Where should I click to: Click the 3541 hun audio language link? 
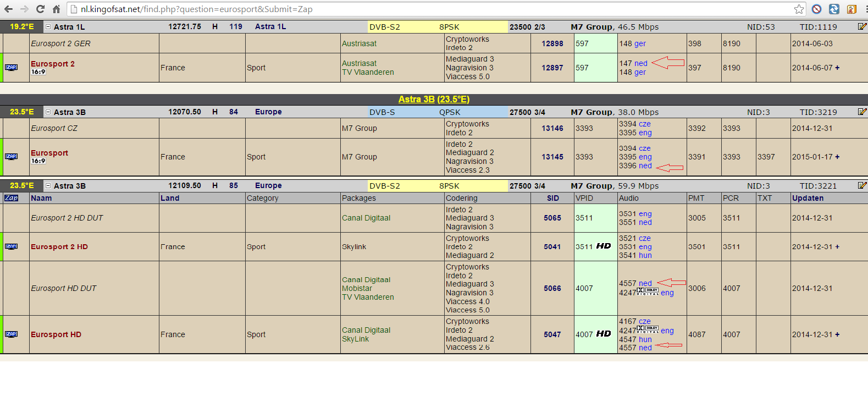[x=645, y=255]
